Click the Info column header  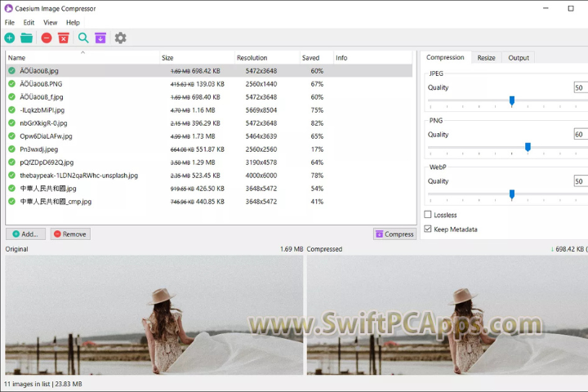[373, 58]
